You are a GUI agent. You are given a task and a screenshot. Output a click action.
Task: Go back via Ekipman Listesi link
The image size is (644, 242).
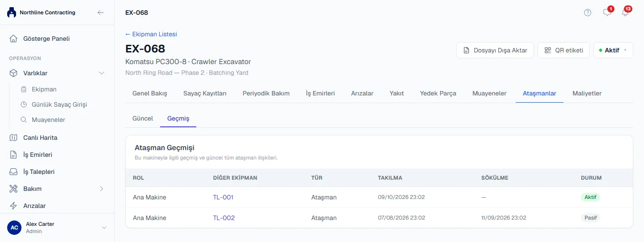click(151, 34)
